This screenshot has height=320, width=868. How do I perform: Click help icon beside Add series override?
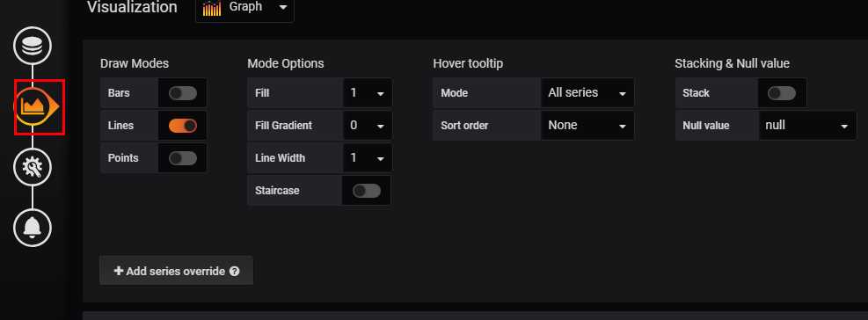point(234,272)
